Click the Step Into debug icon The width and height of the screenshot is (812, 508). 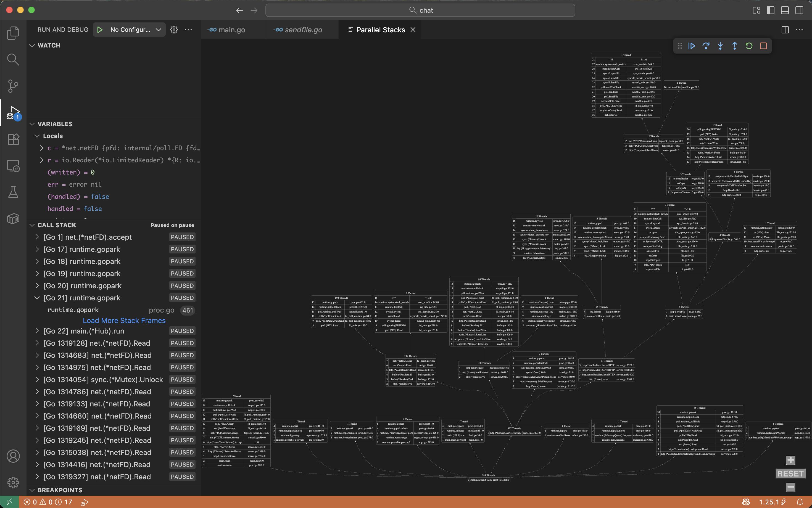[720, 46]
